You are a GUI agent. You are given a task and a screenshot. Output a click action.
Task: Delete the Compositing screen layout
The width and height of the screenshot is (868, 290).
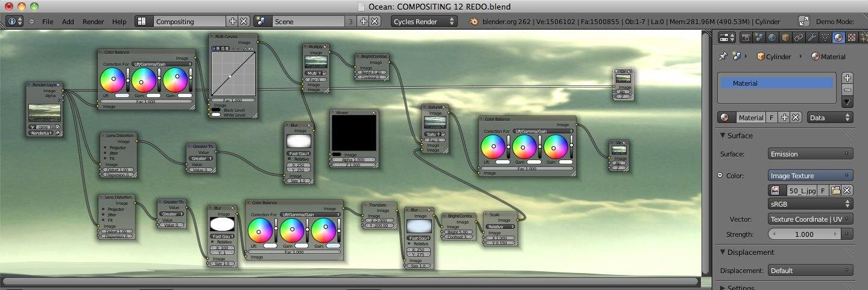244,21
